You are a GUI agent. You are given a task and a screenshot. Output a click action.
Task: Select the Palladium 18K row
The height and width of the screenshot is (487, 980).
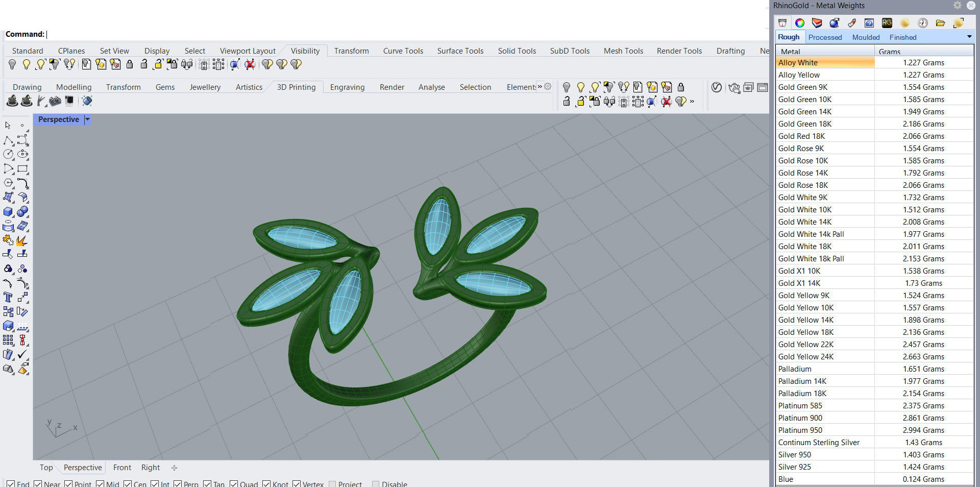point(874,393)
